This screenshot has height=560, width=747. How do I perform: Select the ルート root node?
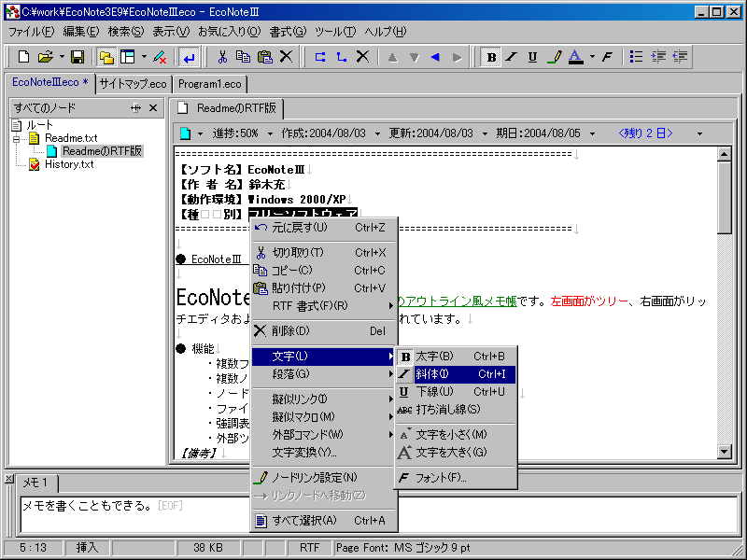39,125
